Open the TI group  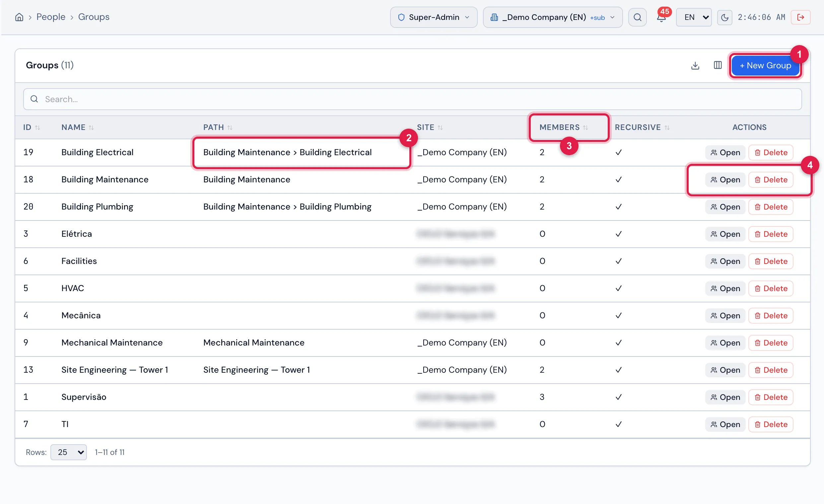pos(725,424)
